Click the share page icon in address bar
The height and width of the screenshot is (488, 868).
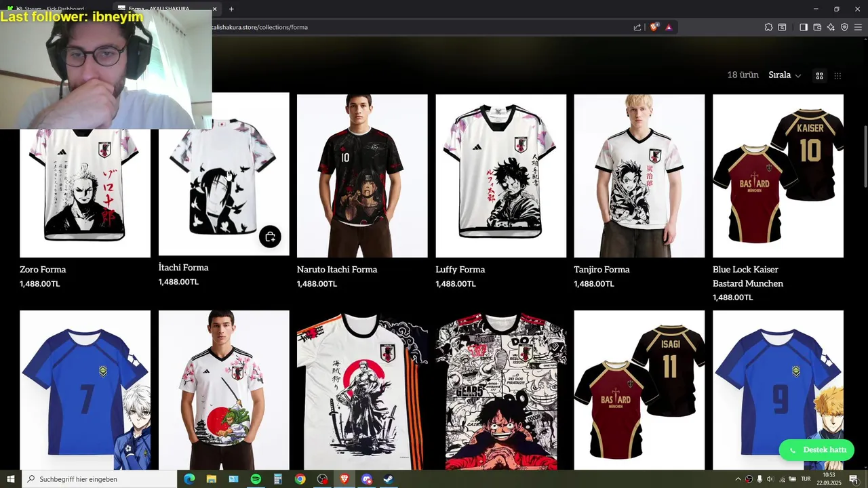click(637, 27)
